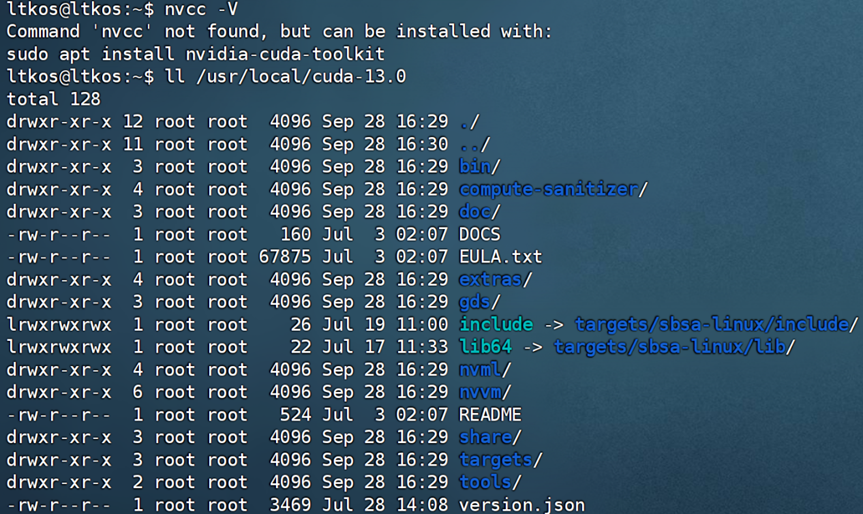Click the suggested 'sudo apt install nvidia-cuda-toolkit' line

point(195,53)
